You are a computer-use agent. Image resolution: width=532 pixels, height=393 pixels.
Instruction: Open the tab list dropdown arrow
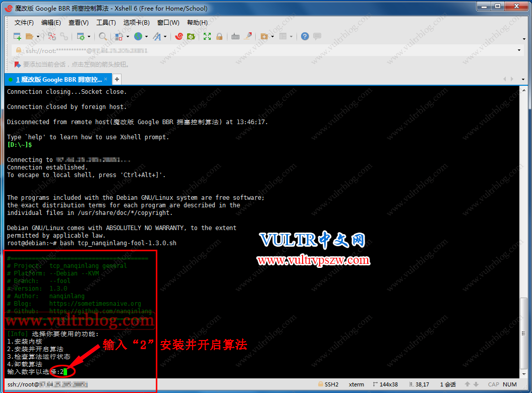523,79
